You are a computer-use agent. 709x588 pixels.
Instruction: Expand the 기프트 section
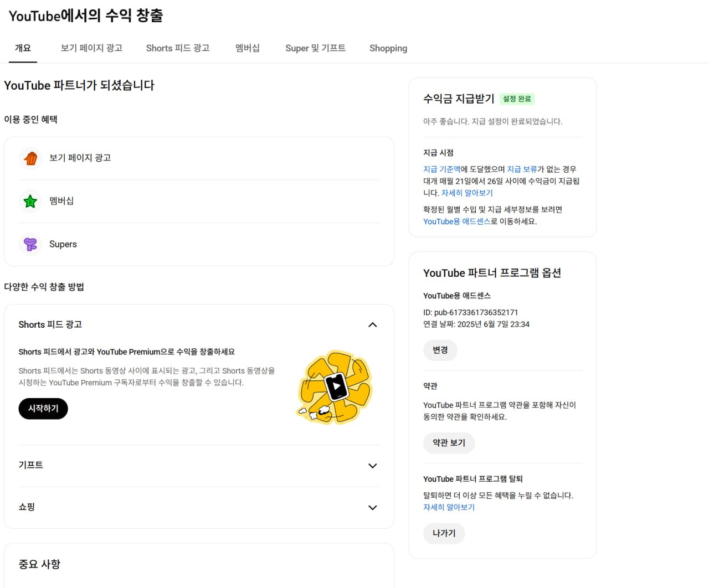click(x=372, y=466)
